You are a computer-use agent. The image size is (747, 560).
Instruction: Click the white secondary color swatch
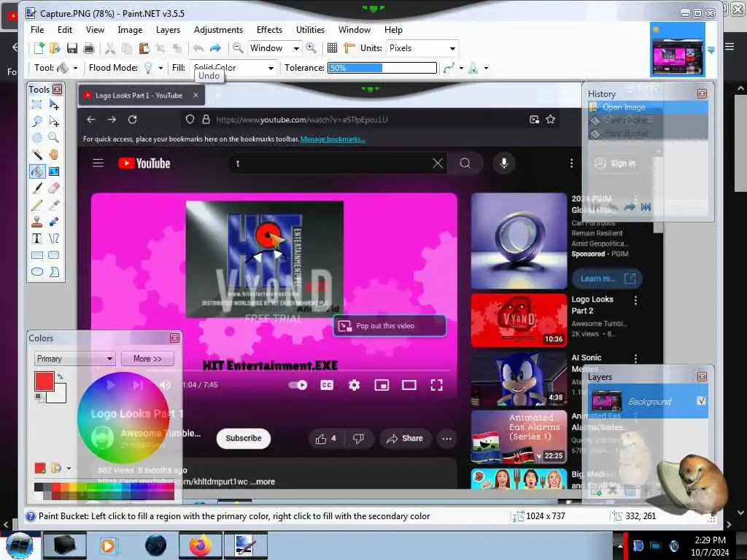(x=60, y=395)
